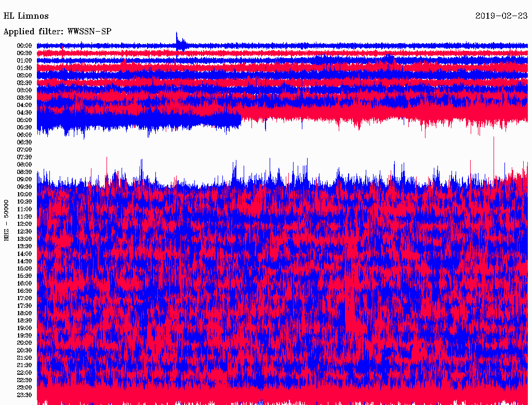Select the 06:30 time label
This screenshot has width=532, height=405.
[24, 142]
